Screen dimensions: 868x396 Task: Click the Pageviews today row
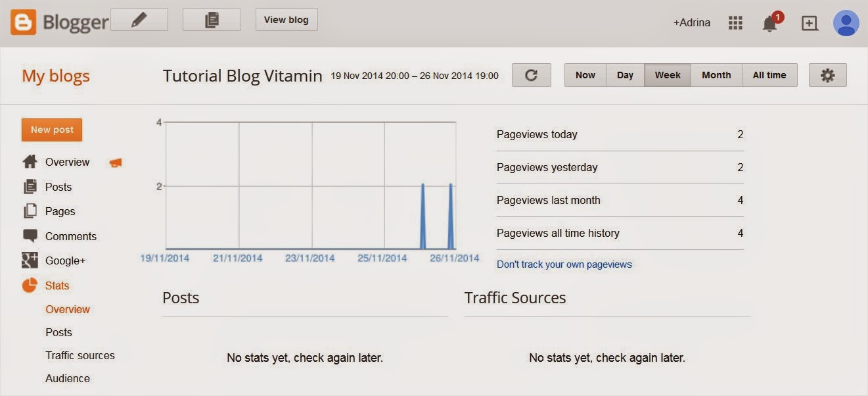(620, 134)
